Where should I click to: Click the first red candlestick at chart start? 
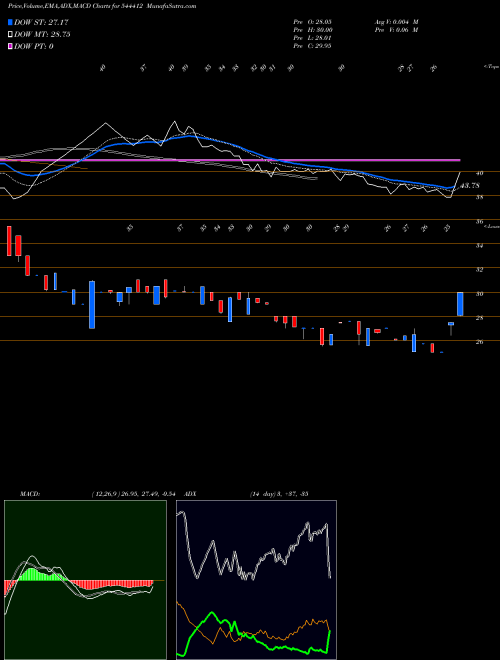coord(9,241)
